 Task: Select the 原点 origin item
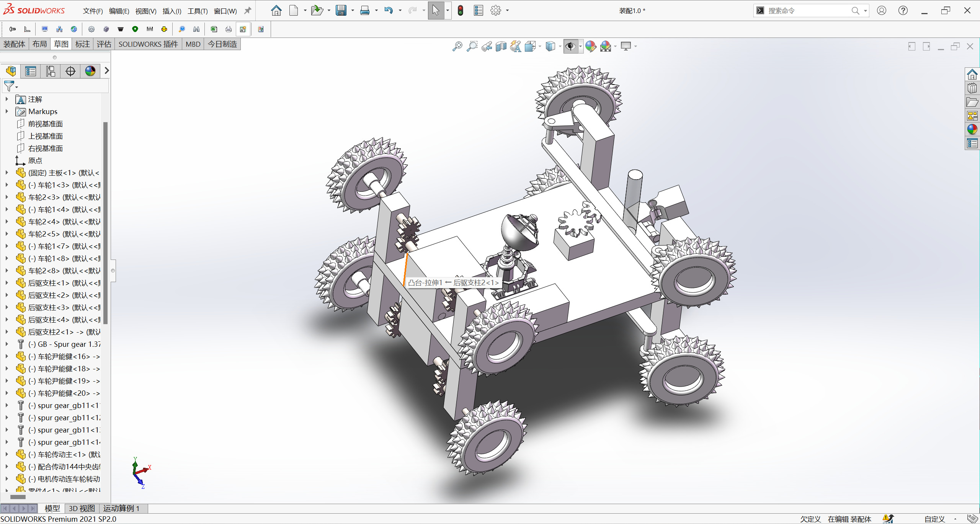click(x=35, y=160)
